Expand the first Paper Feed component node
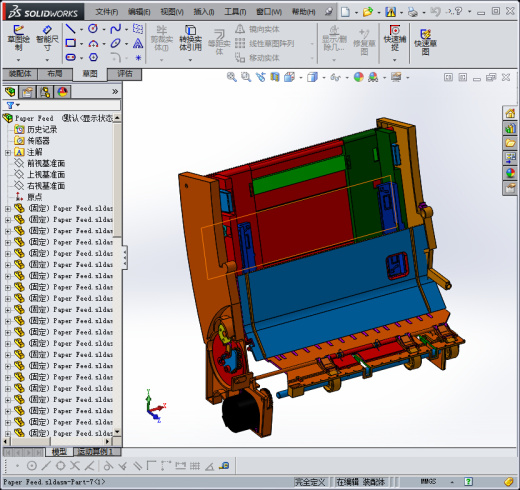520x490 pixels. (8, 209)
